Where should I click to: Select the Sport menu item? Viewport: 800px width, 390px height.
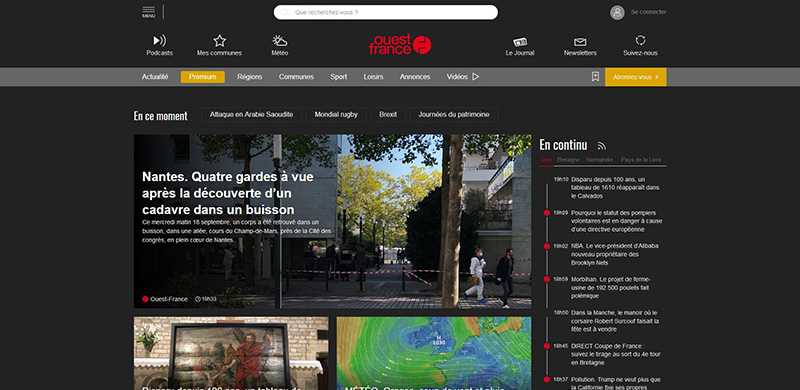point(338,77)
